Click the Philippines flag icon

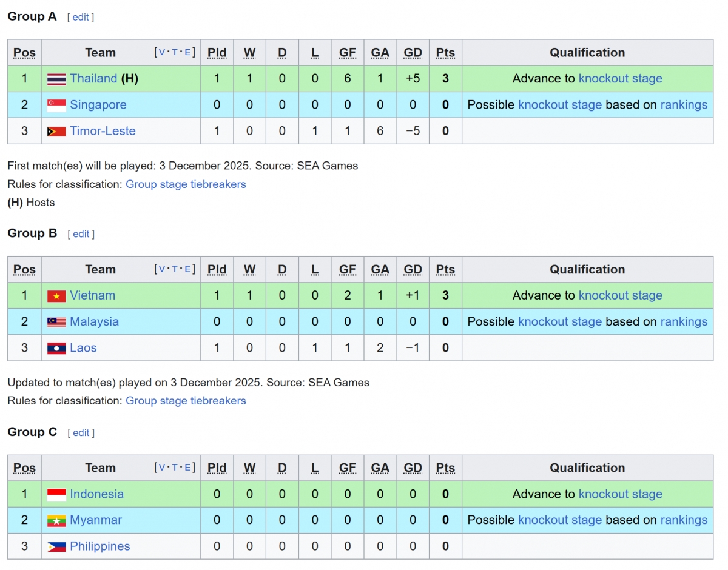point(56,546)
